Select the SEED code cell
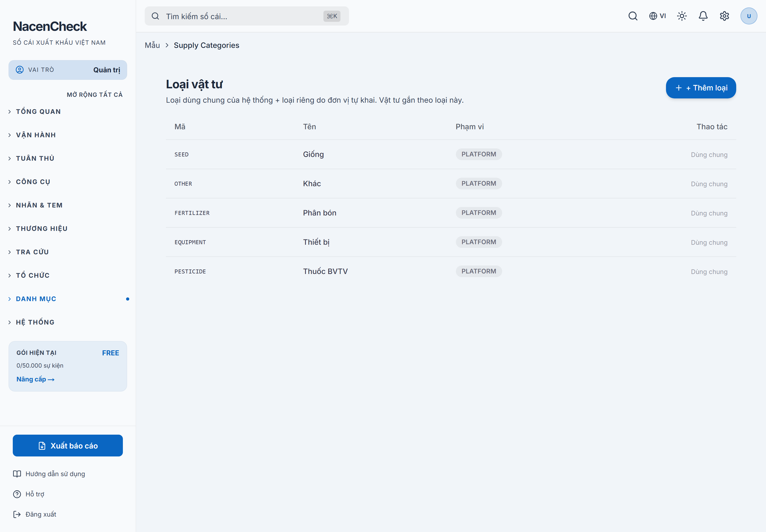 point(181,154)
